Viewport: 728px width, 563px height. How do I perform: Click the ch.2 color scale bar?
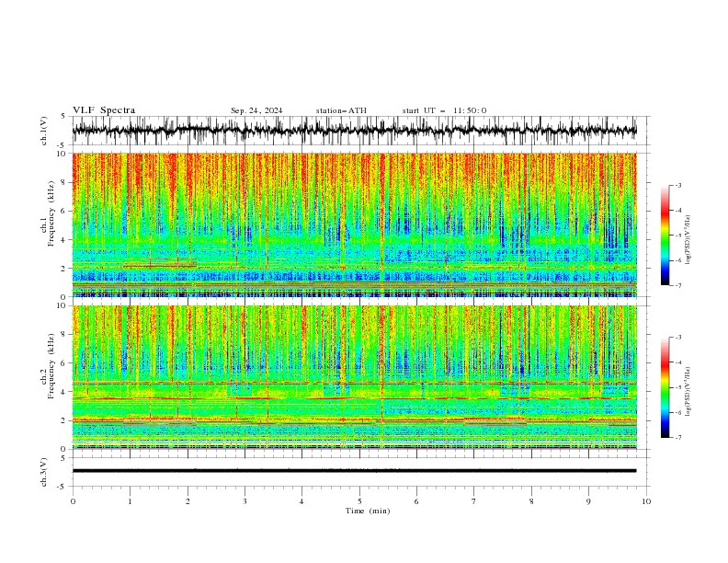[665, 387]
